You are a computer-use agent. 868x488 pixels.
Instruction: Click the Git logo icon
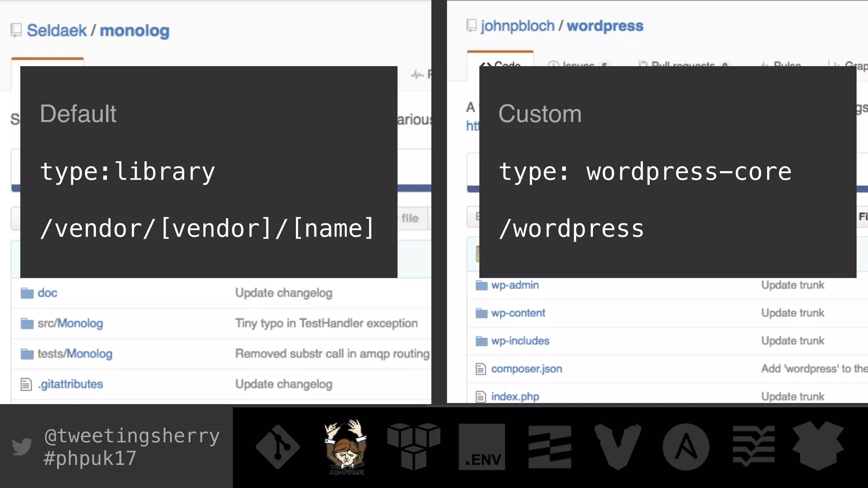[x=278, y=446]
